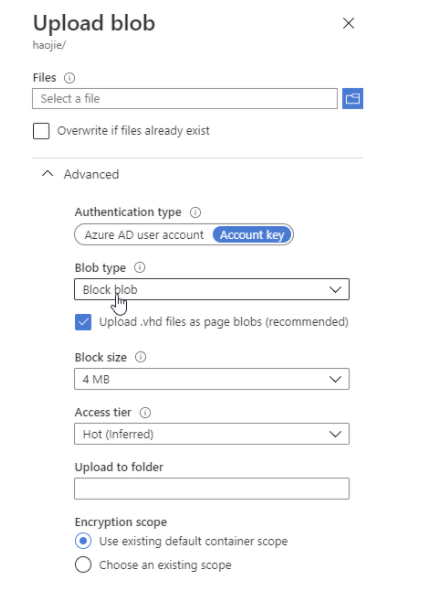Open the Blob type dropdown
Image resolution: width=446 pixels, height=592 pixels.
coord(212,289)
